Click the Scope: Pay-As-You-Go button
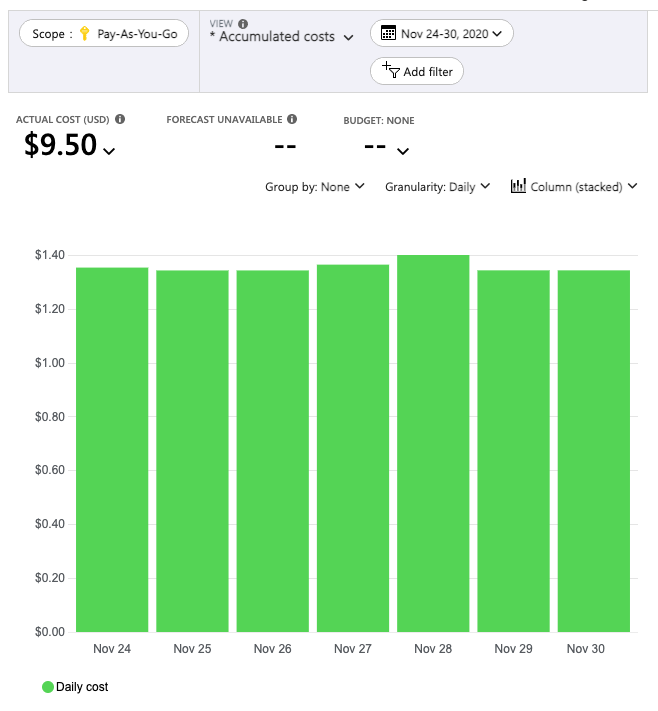The image size is (658, 711). coord(104,33)
